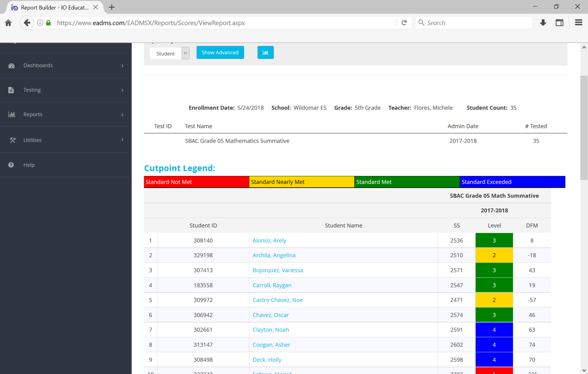Click the Testing document icon
Screen dimensions: 588x374
[11, 90]
